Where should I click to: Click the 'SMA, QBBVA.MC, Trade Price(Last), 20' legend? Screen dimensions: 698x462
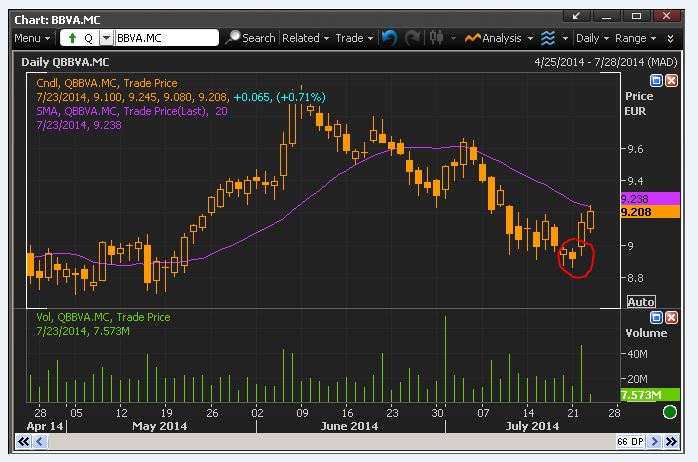coord(132,111)
